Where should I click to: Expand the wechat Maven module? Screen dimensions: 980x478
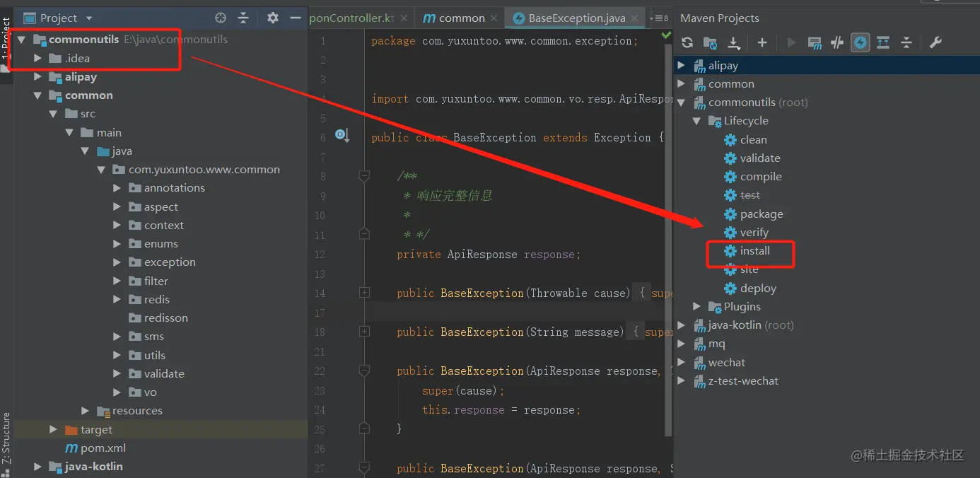pos(681,363)
